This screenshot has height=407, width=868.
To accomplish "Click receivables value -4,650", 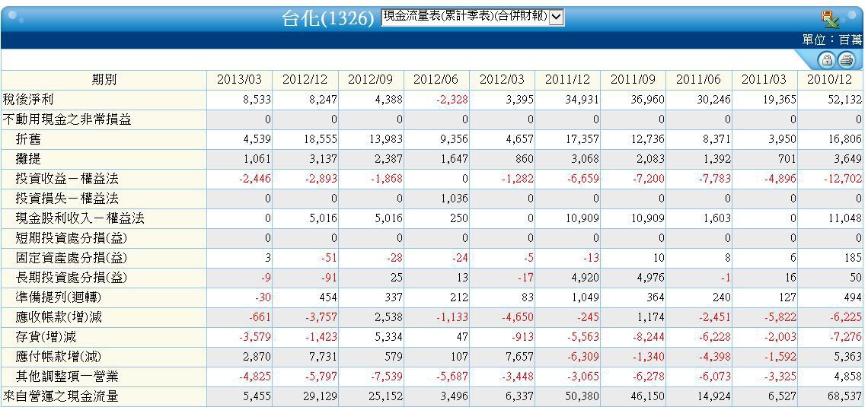I will (x=518, y=317).
